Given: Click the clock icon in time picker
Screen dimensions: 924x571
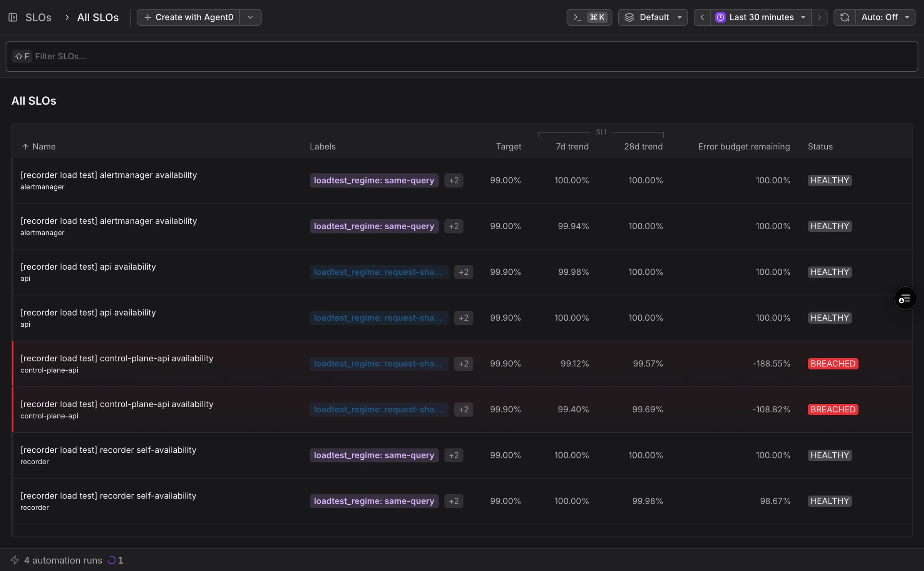Looking at the screenshot, I should 720,17.
